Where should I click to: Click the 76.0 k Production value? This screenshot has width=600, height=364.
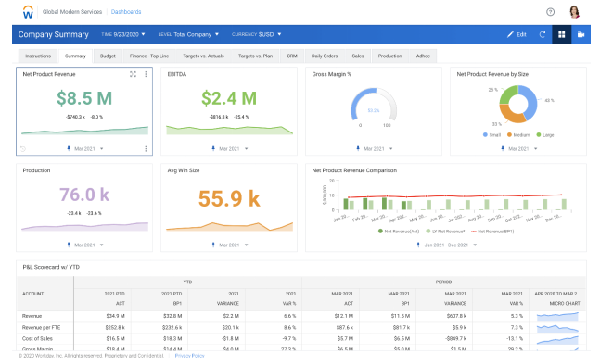point(84,195)
